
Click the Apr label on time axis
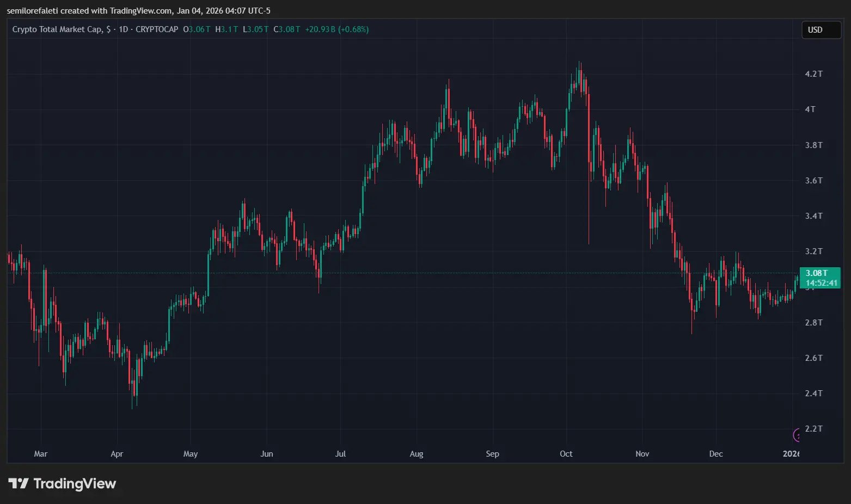[117, 454]
